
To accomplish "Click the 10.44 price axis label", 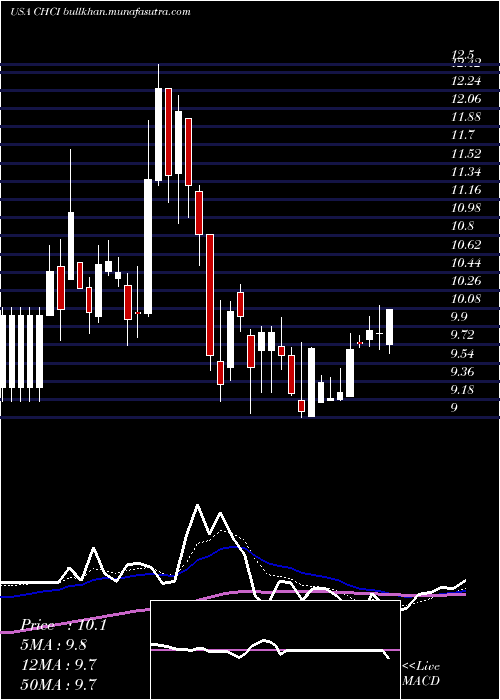I will pyautogui.click(x=467, y=262).
